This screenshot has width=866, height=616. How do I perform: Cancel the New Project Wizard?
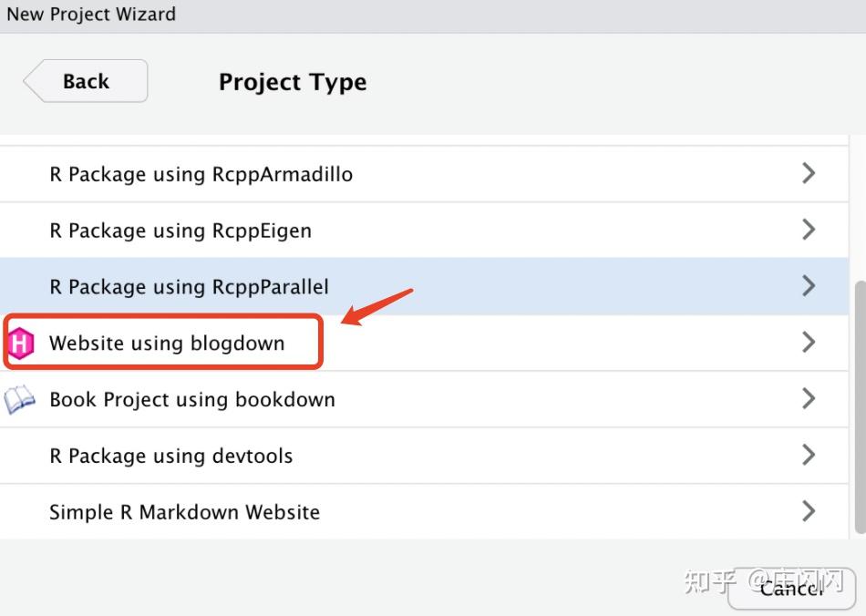789,588
